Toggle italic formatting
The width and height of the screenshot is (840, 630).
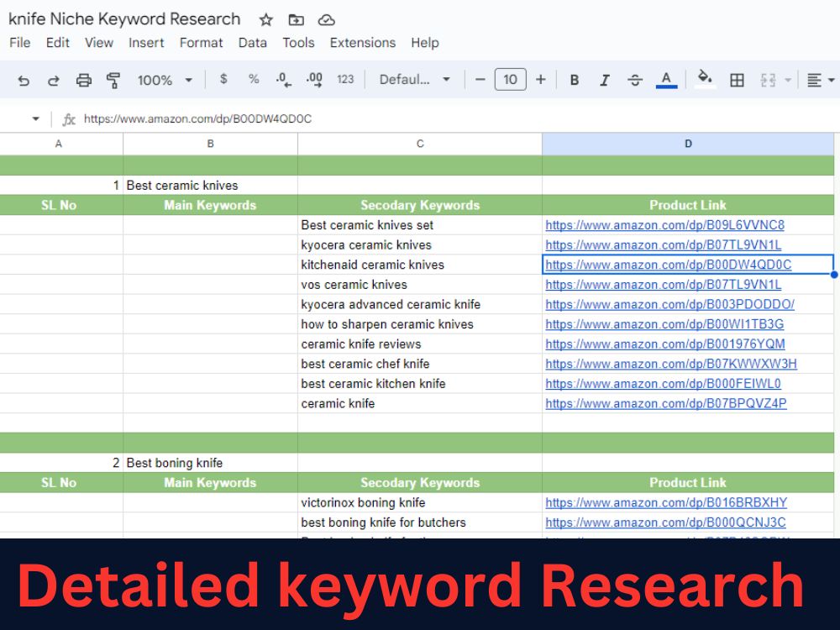click(605, 80)
